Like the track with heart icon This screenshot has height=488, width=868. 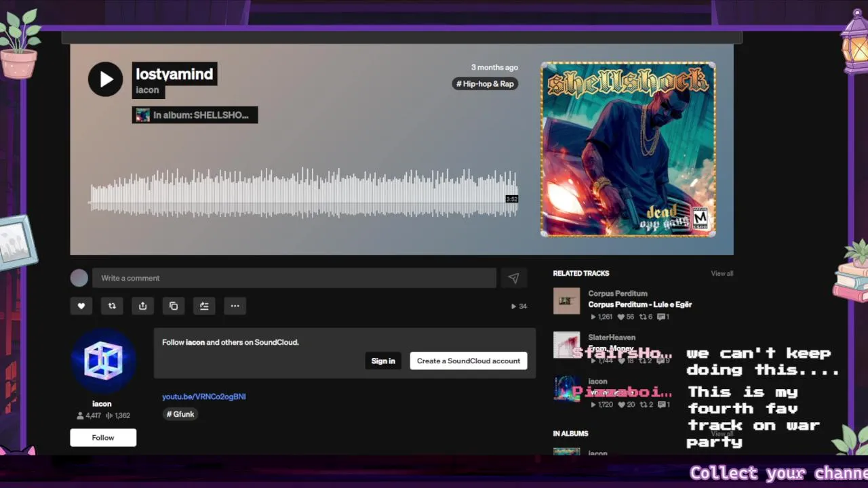pyautogui.click(x=81, y=306)
